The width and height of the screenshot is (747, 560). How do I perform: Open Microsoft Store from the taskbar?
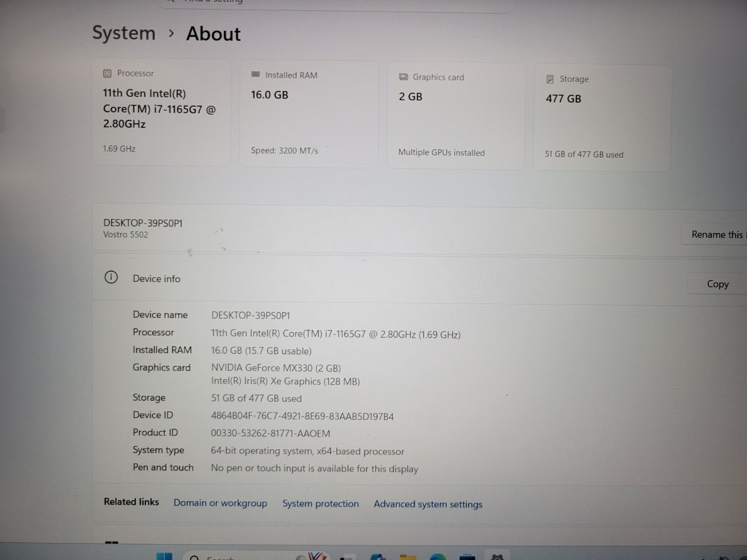pos(467,557)
